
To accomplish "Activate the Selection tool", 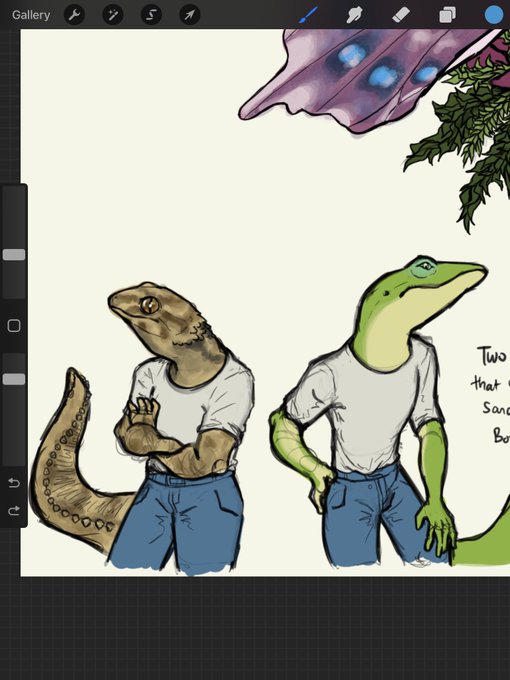I will tap(151, 15).
